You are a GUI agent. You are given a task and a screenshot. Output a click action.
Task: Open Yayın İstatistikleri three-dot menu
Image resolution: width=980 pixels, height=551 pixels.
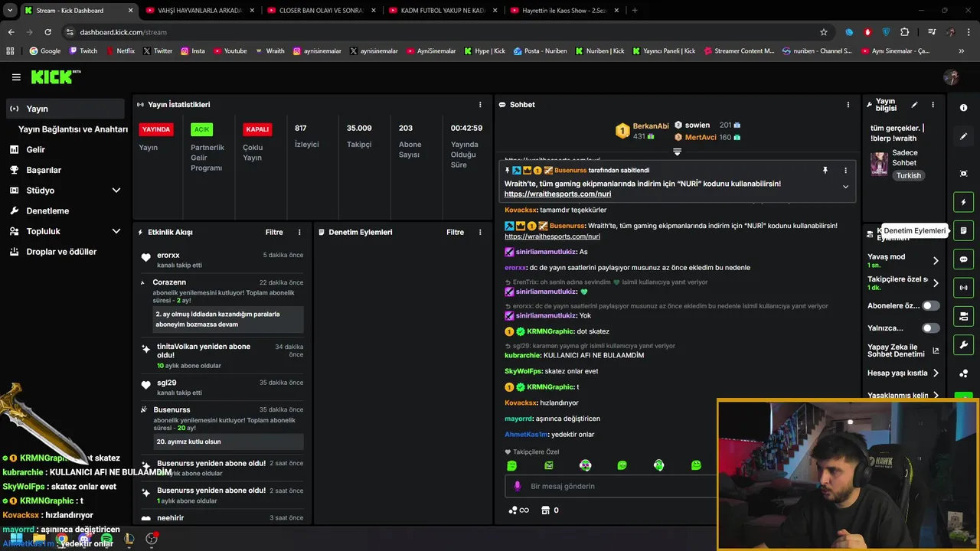coord(480,105)
